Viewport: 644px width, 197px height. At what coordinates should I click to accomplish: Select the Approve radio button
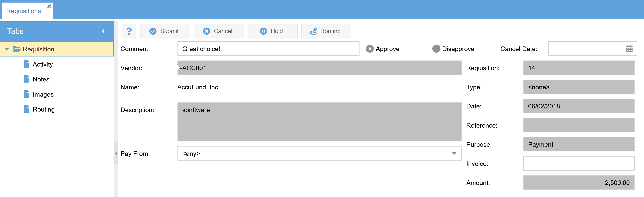tap(370, 48)
